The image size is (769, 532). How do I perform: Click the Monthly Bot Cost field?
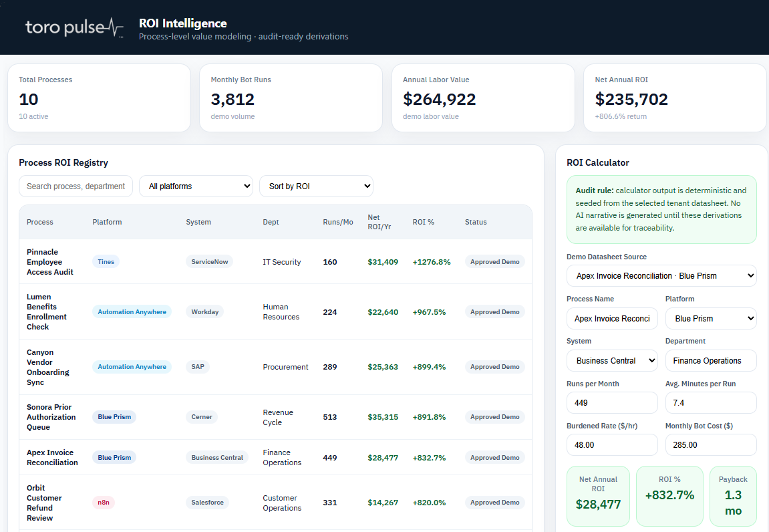pos(711,445)
